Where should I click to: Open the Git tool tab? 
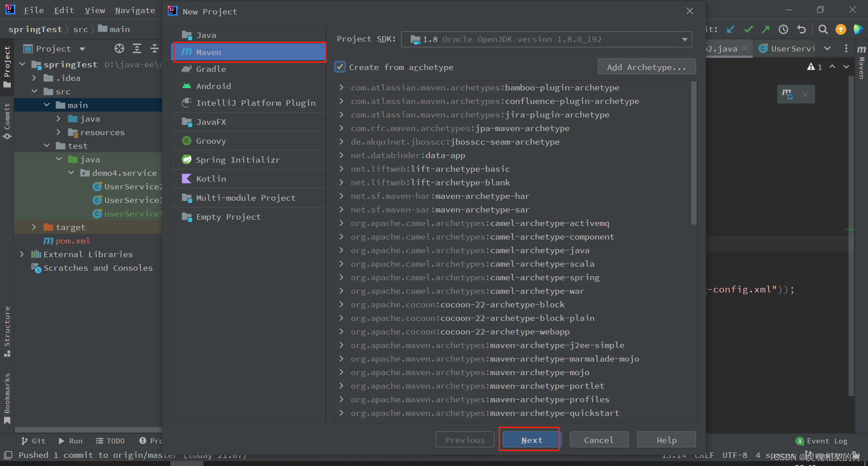point(33,441)
